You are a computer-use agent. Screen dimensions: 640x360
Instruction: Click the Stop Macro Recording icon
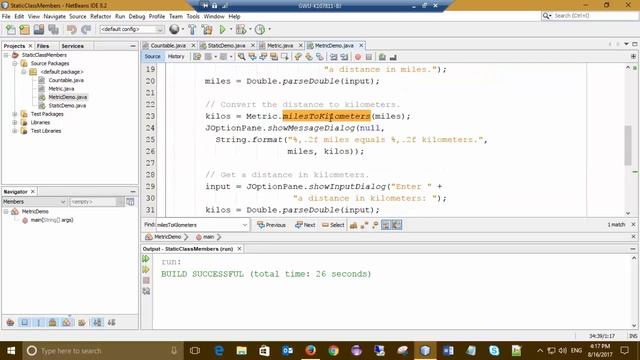(x=369, y=57)
